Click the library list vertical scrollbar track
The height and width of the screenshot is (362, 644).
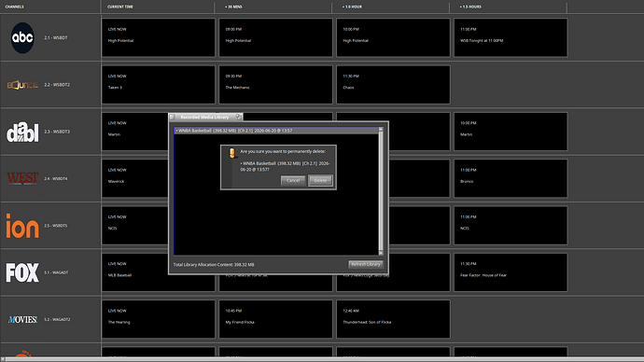click(381, 191)
